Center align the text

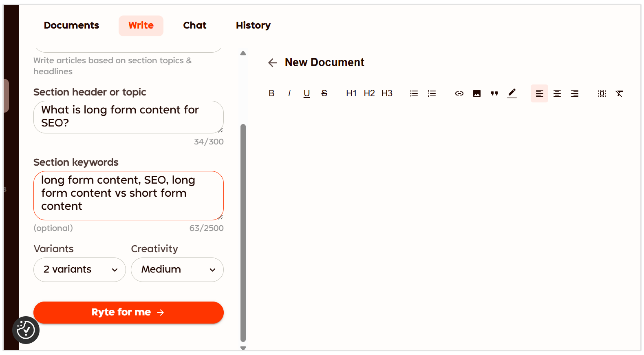pos(557,93)
